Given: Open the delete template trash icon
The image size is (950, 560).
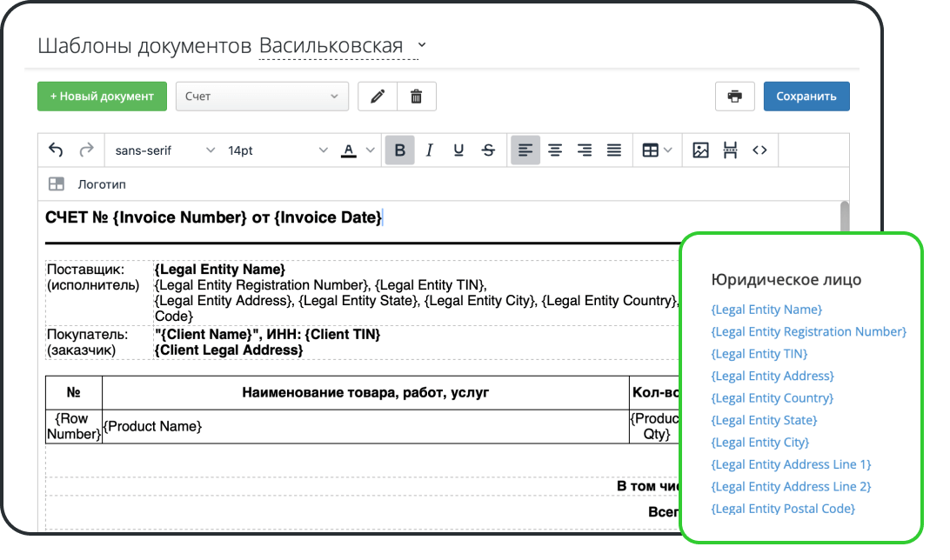Looking at the screenshot, I should [x=417, y=96].
